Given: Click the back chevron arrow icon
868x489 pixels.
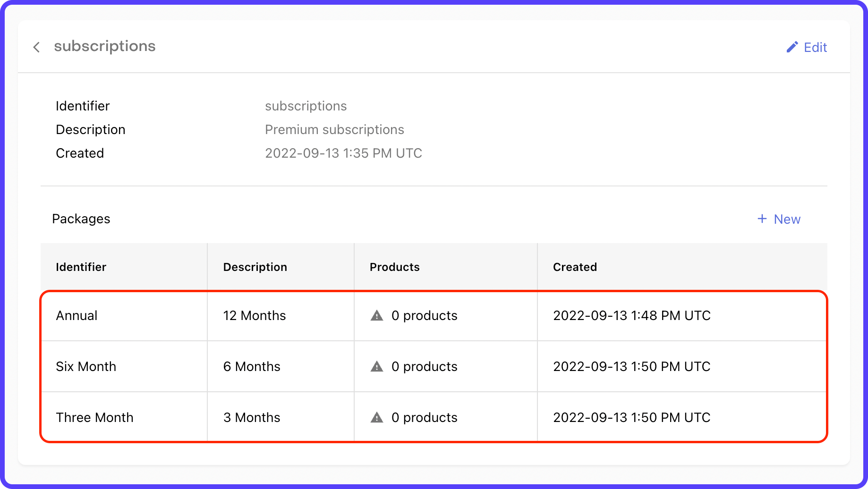Looking at the screenshot, I should pos(36,47).
